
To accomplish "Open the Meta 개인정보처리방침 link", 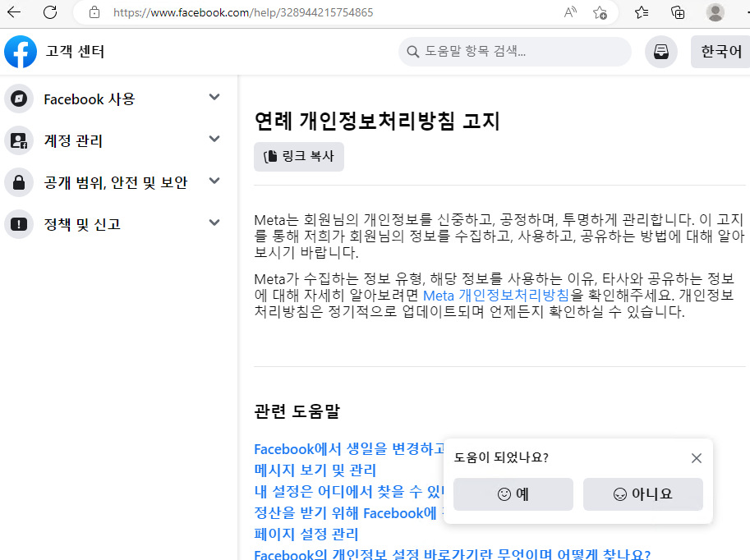I will point(496,296).
